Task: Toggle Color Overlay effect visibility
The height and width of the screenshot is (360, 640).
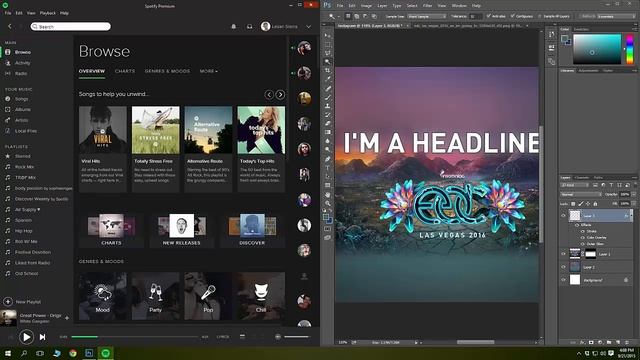Action: tap(582, 237)
